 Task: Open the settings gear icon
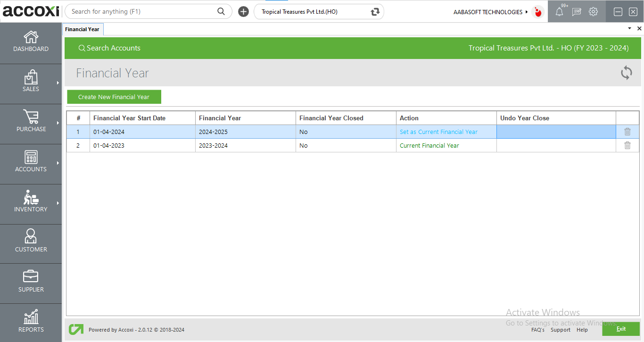593,12
